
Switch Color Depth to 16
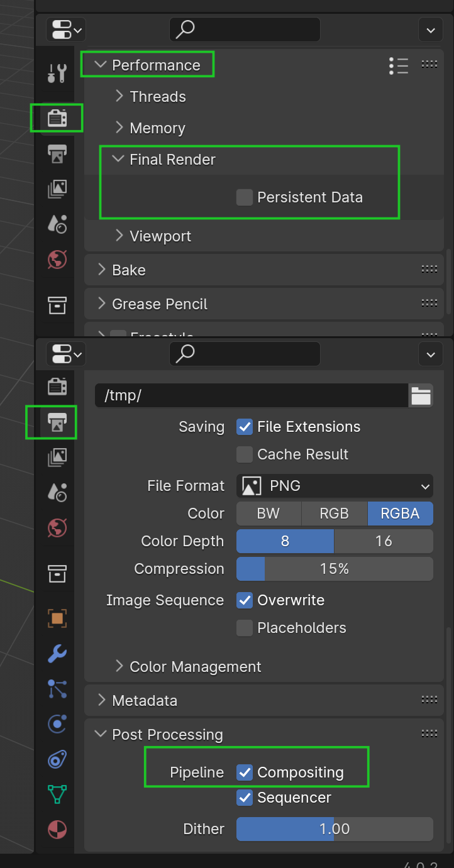[x=384, y=541]
